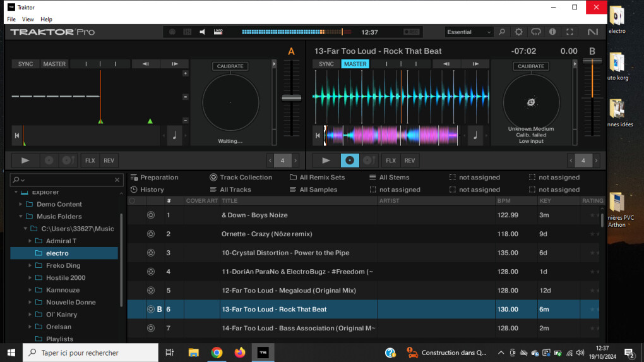Click the quarter-note icon on Deck A
644x362 pixels.
[174, 135]
